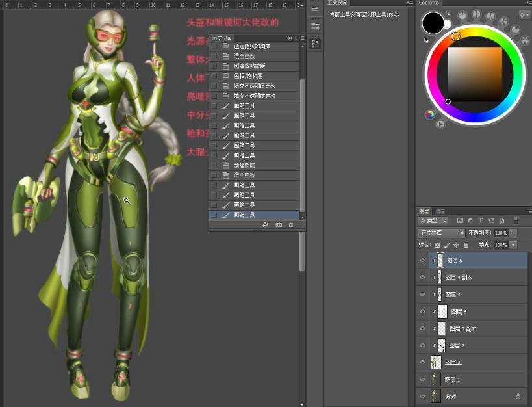This screenshot has height=407, width=532.
Task: Click the History panel vertical scrollbar
Action: [302, 146]
